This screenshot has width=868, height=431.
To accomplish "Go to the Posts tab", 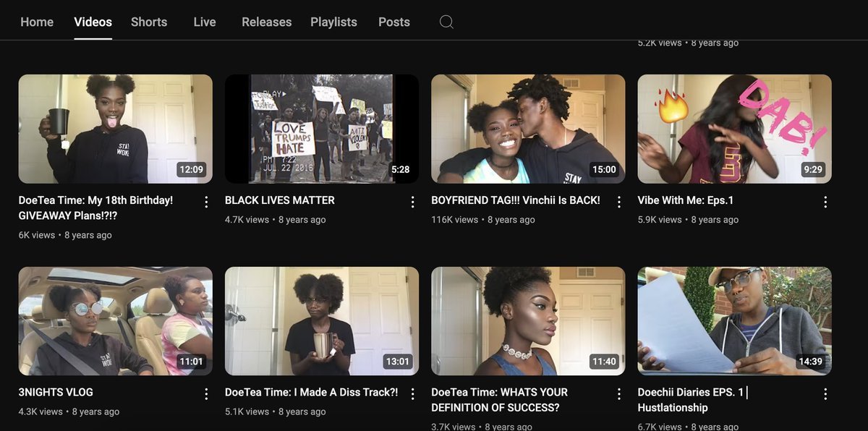I will [x=394, y=22].
